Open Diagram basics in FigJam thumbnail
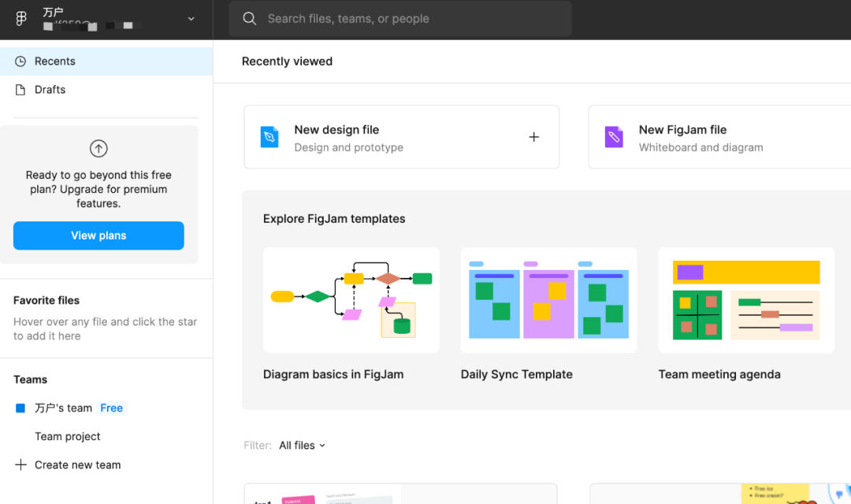The image size is (851, 504). [x=351, y=300]
